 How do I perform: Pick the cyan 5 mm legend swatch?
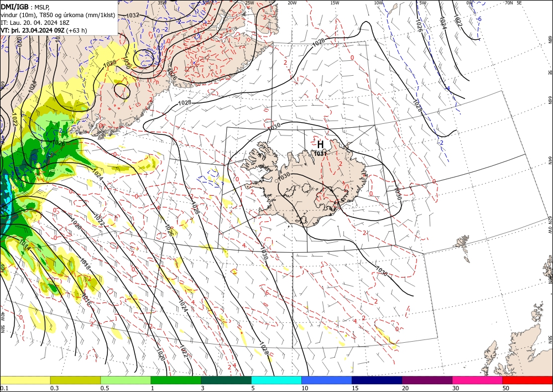point(276,380)
